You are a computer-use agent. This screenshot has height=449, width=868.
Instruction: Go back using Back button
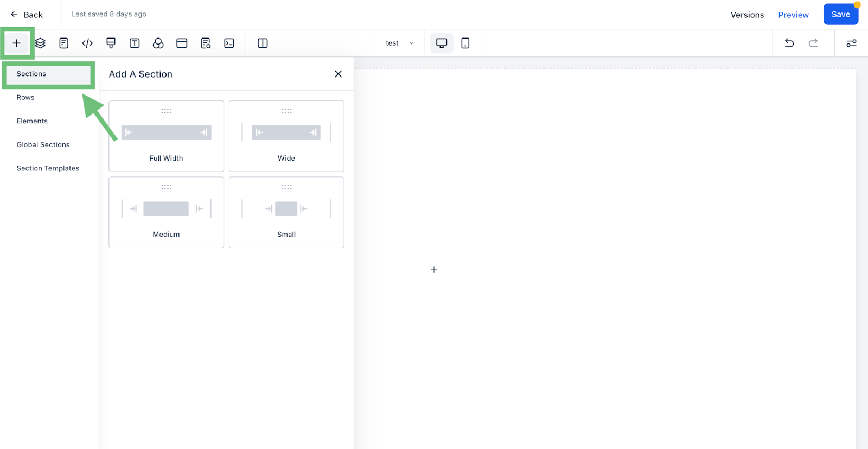pos(27,15)
